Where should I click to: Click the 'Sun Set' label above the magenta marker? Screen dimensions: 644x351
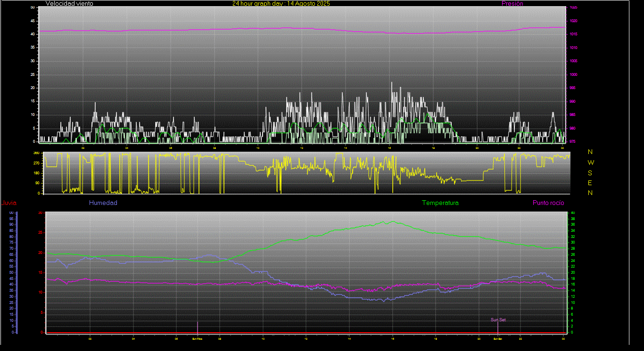(x=498, y=320)
